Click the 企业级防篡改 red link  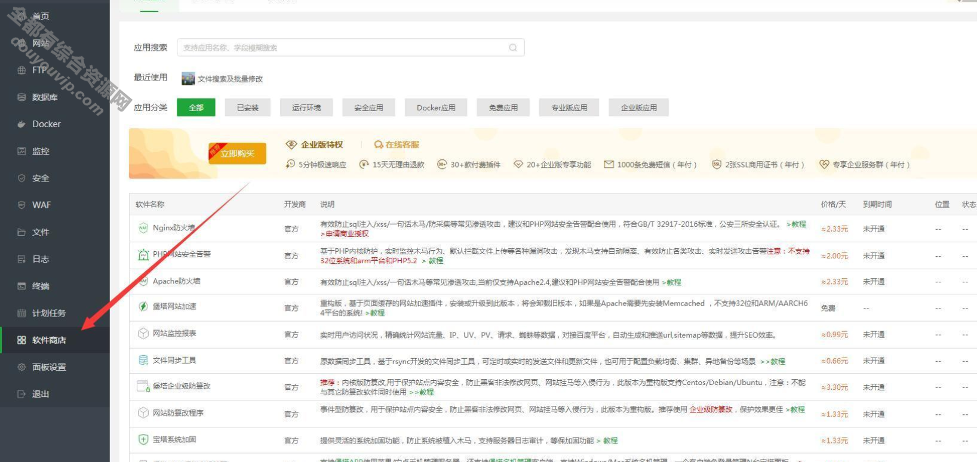(711, 409)
